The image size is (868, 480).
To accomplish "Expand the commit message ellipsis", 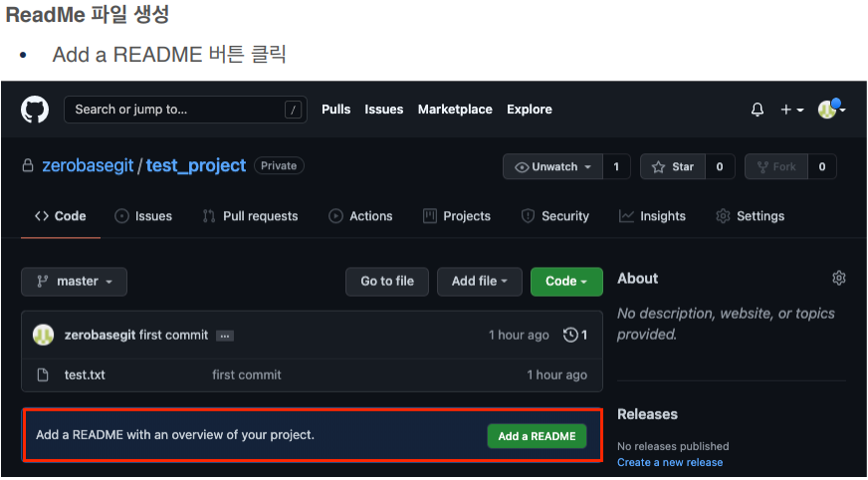I will point(225,336).
